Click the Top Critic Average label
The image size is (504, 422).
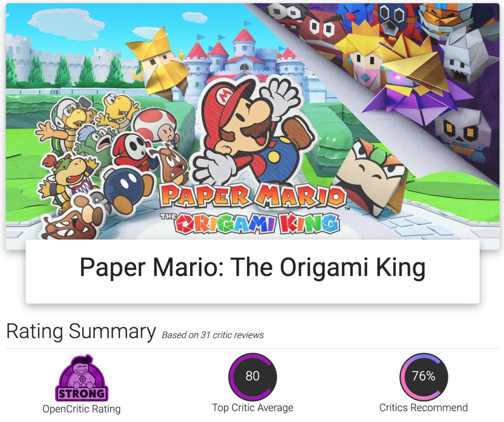pyautogui.click(x=252, y=408)
